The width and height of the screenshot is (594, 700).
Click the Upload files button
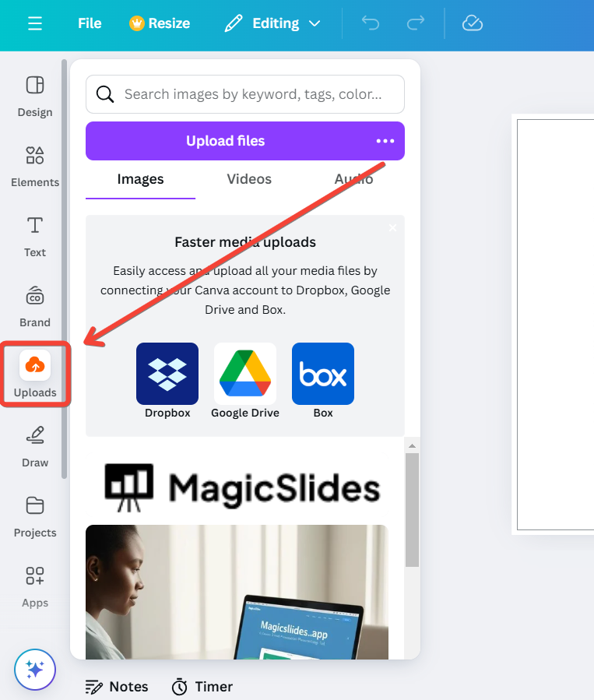click(225, 141)
